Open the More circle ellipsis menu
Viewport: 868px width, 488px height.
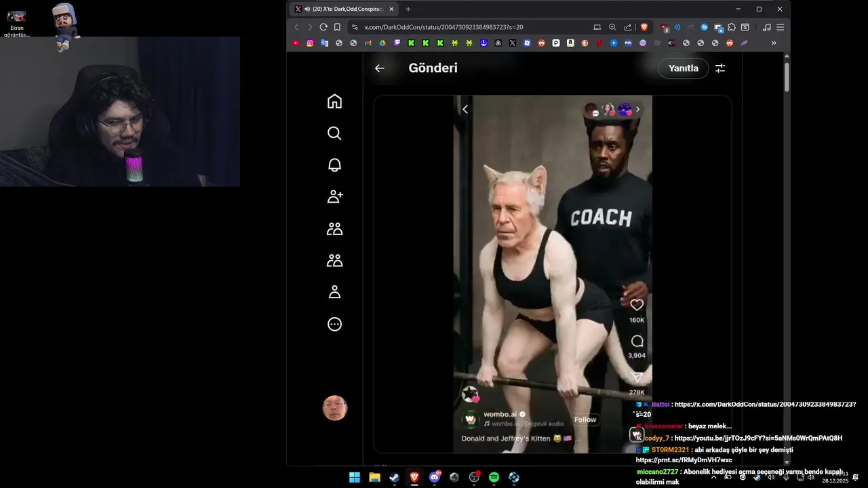(x=334, y=324)
